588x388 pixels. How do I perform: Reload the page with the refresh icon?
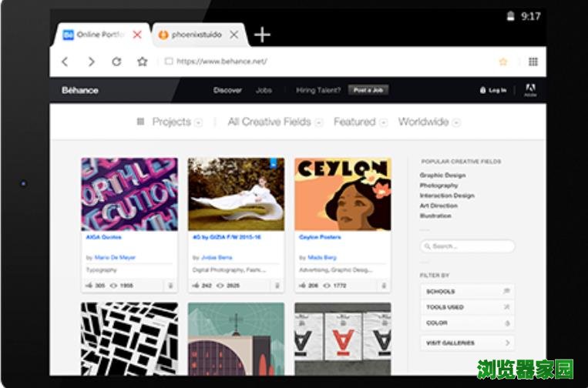(x=116, y=62)
